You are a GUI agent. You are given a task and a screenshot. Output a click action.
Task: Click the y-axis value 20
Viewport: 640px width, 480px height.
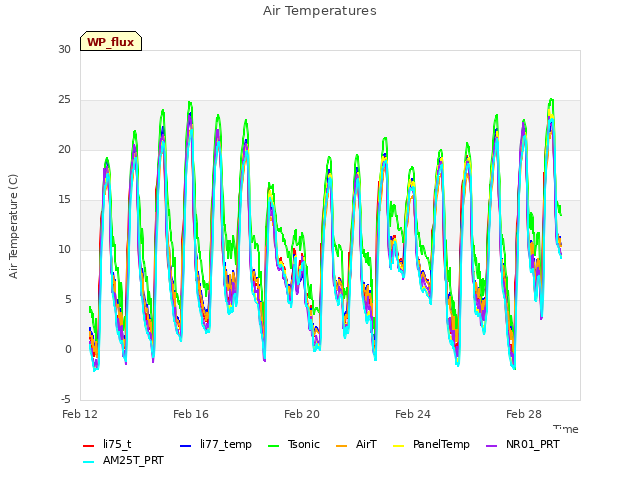[64, 150]
